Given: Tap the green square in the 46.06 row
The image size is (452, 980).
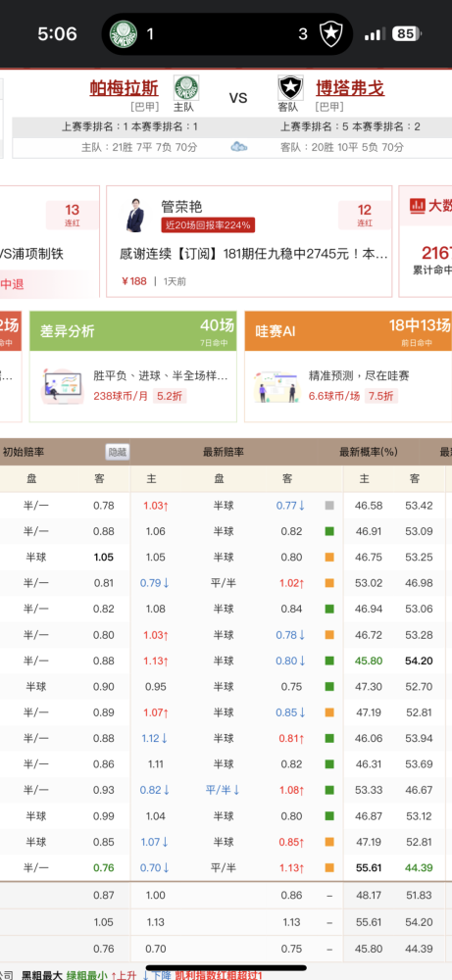Looking at the screenshot, I should coord(329,738).
